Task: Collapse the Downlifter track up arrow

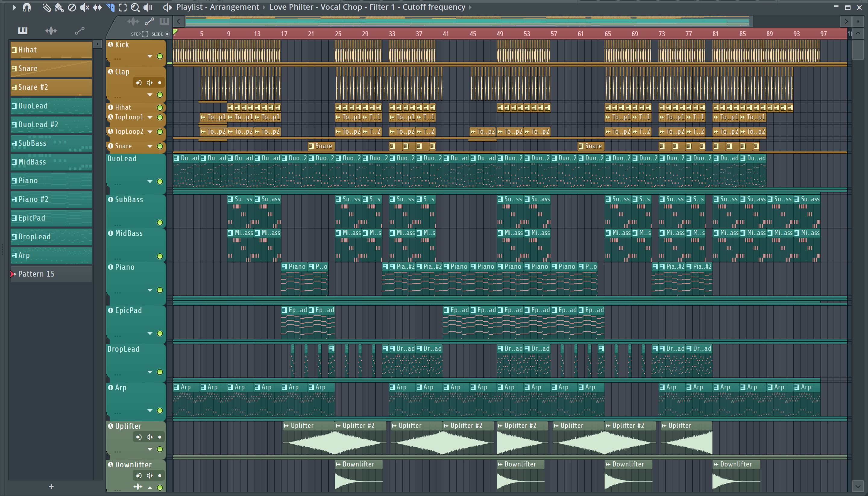Action: coord(150,488)
